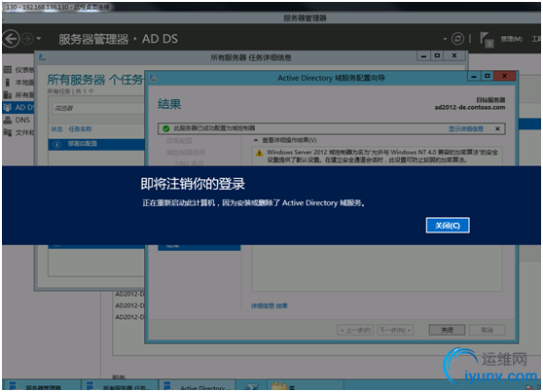543x392 pixels.
Task: Select 仪表板 dashboard item in sidebar
Action: (18, 70)
